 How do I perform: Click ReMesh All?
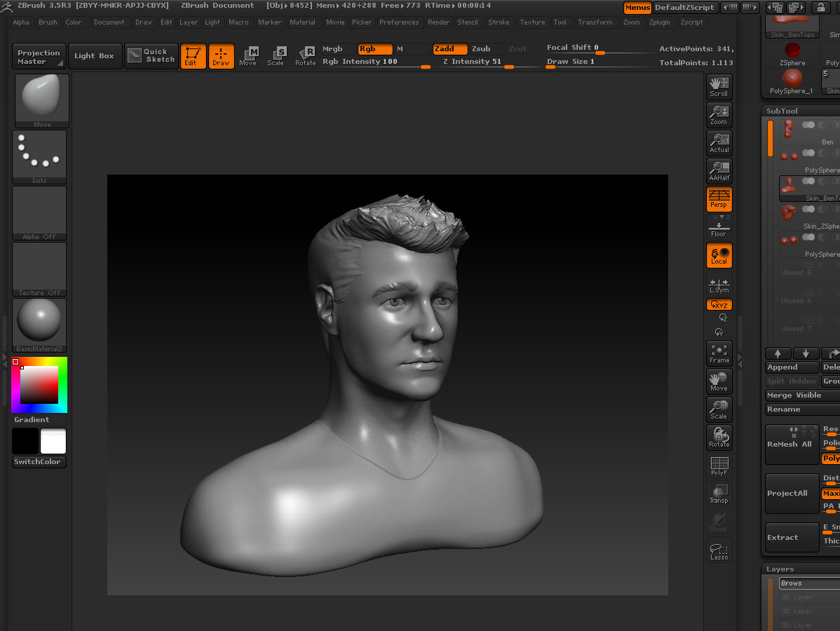pos(792,445)
